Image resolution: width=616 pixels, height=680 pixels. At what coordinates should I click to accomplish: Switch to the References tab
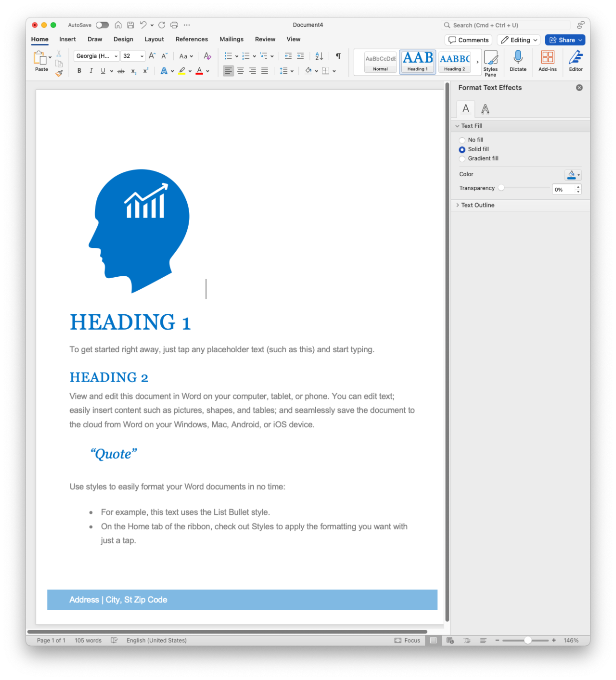192,39
